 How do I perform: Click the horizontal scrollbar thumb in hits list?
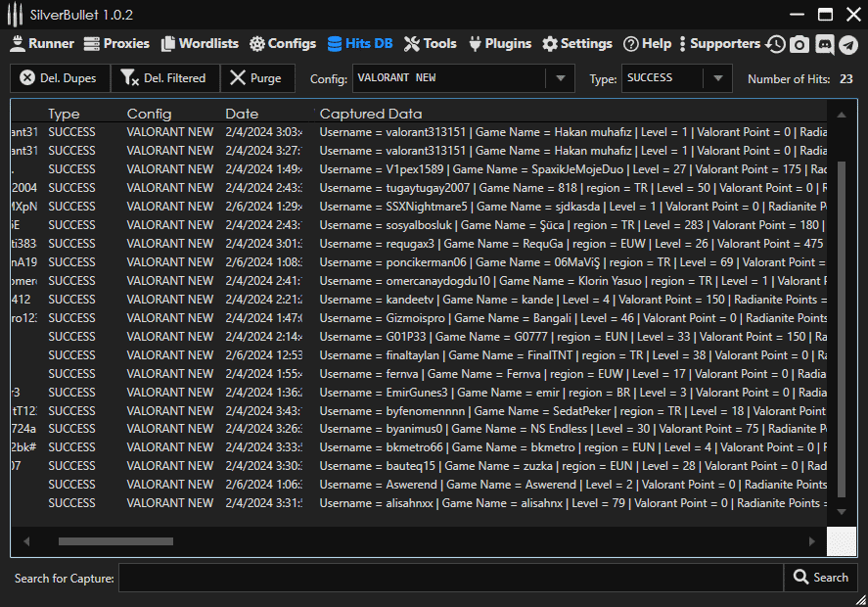115,540
